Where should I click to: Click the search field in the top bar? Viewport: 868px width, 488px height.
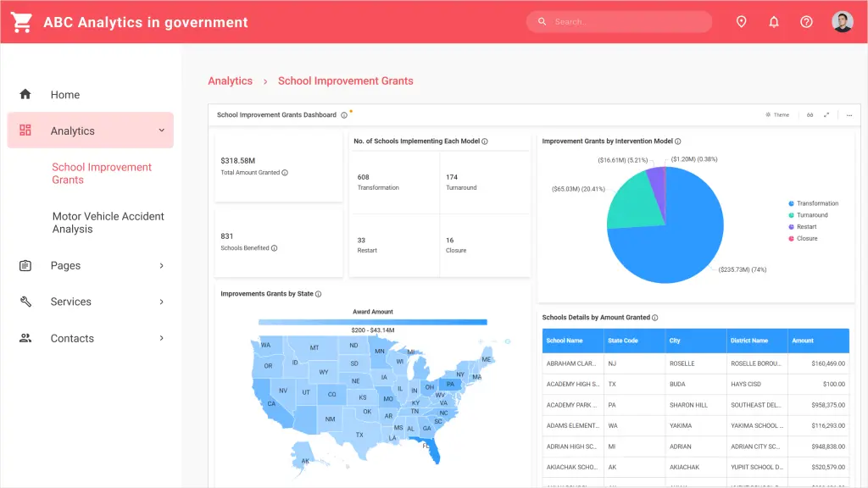tap(619, 21)
